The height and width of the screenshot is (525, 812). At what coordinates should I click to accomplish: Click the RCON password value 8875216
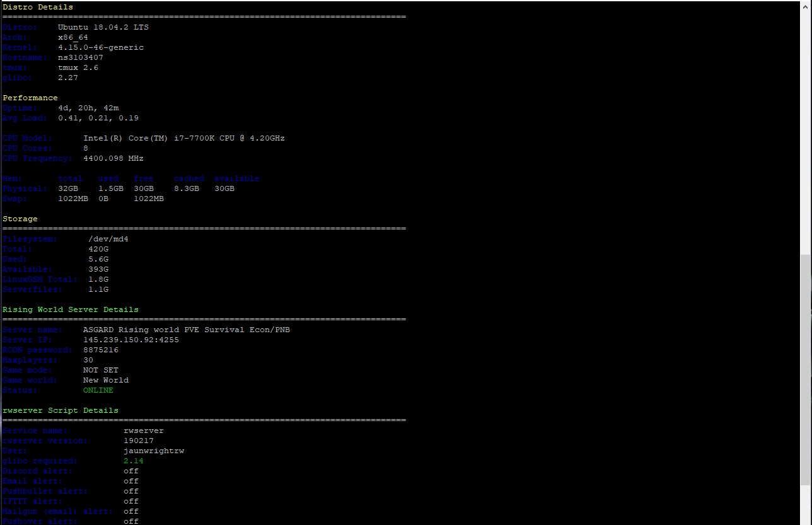[100, 350]
